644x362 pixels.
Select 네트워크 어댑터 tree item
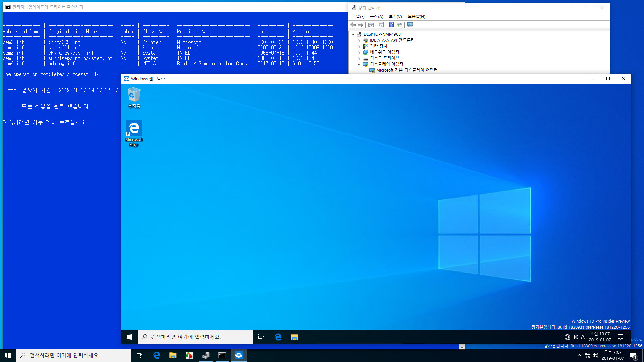coord(384,52)
